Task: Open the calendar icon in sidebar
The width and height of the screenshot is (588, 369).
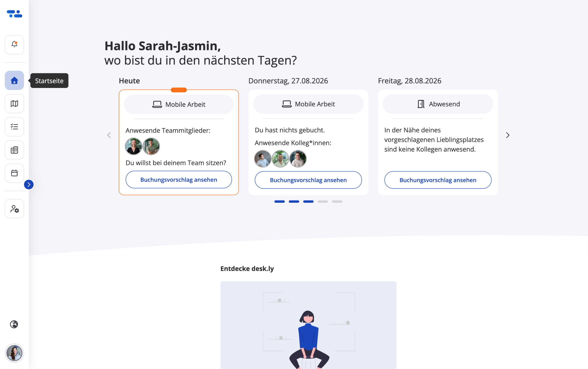Action: pos(14,173)
